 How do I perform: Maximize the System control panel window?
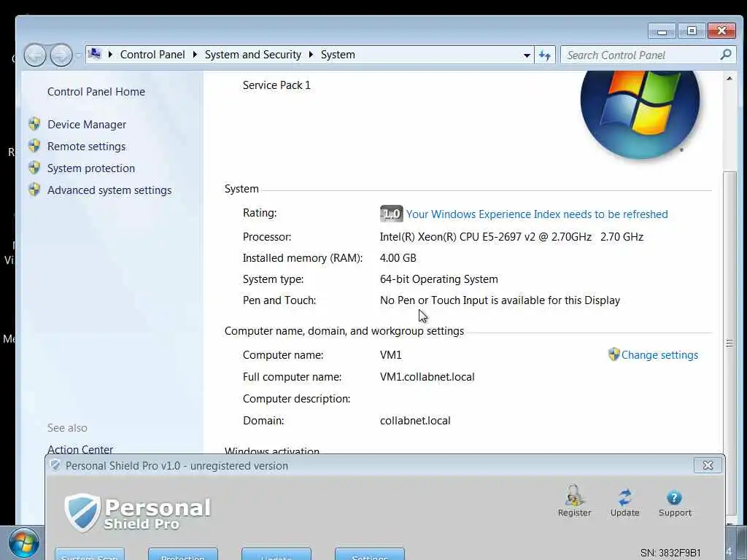[692, 31]
